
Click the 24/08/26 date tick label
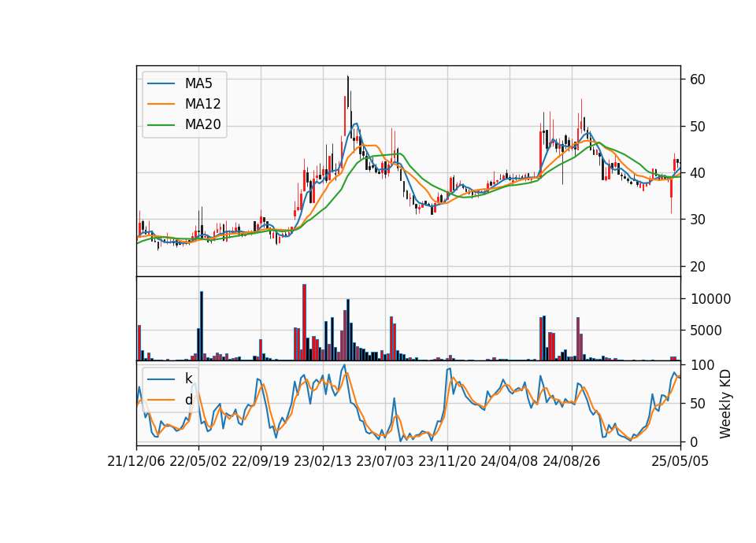[x=572, y=462]
